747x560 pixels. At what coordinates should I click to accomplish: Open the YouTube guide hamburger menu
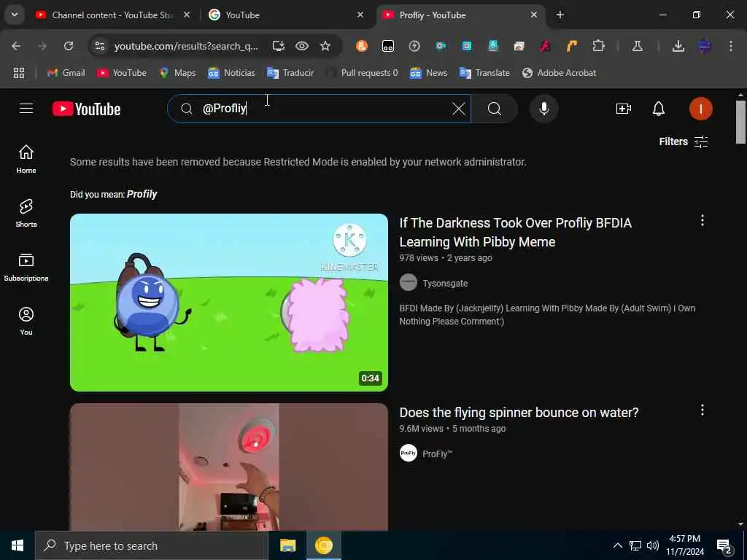(x=26, y=109)
